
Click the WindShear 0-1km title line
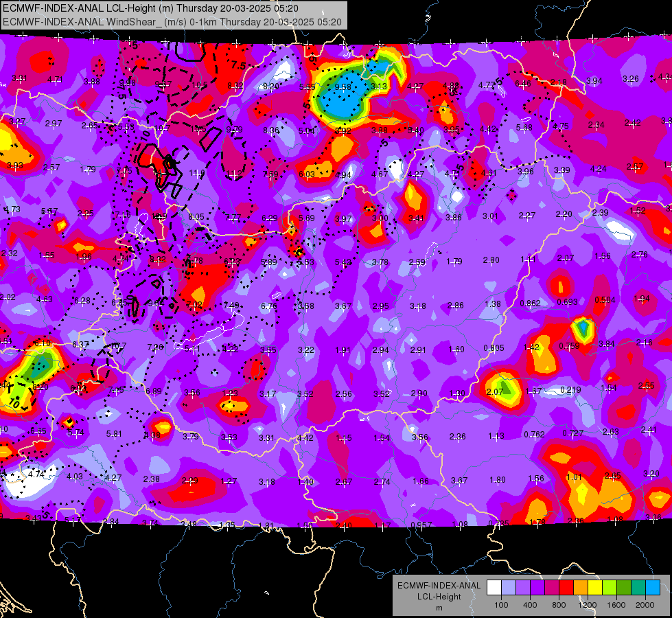tap(172, 22)
